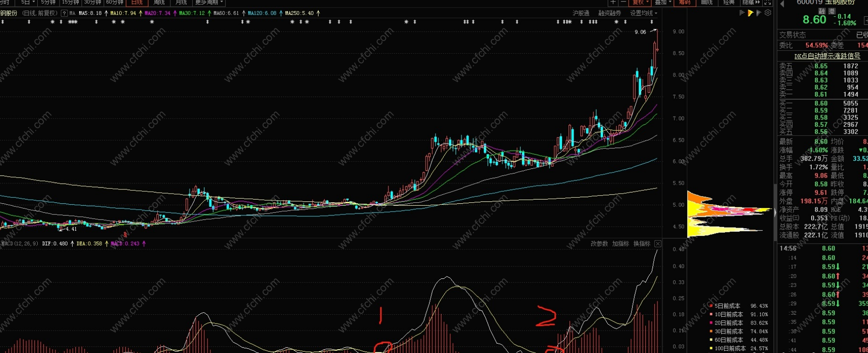Image resolution: width=868 pixels, height=353 pixels.
Task: Click 改参数 to edit MACD parameters
Action: point(599,243)
